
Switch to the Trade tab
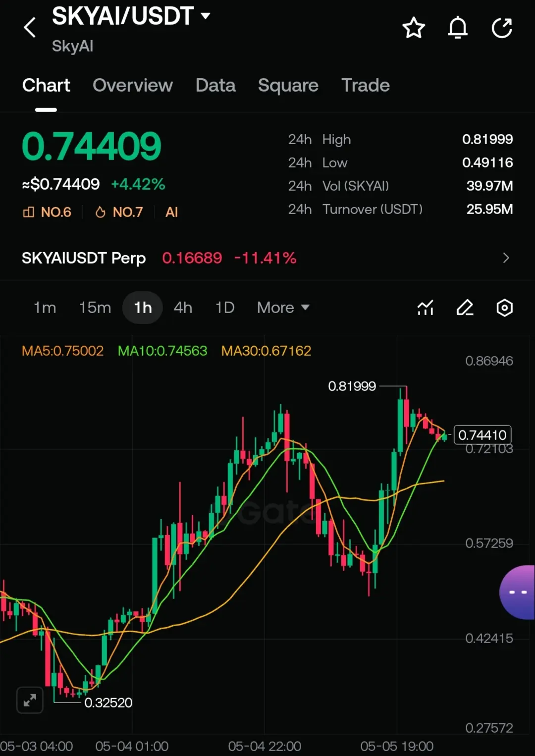[x=366, y=85]
